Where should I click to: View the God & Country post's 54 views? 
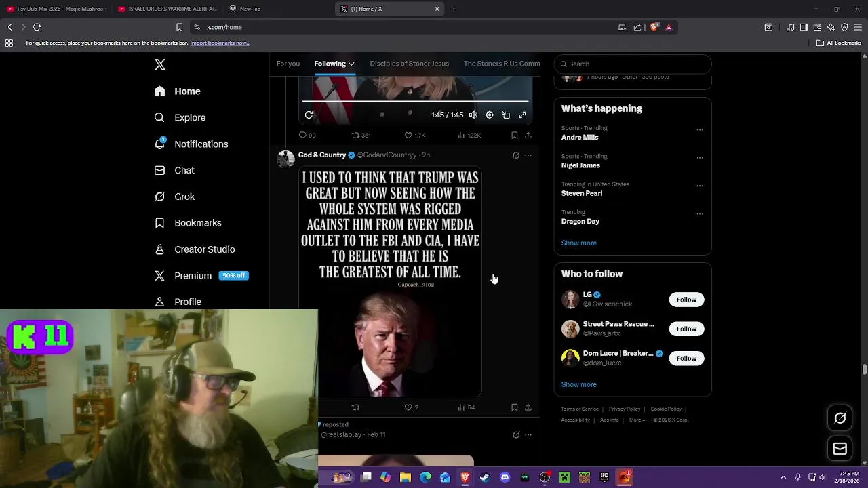point(466,407)
